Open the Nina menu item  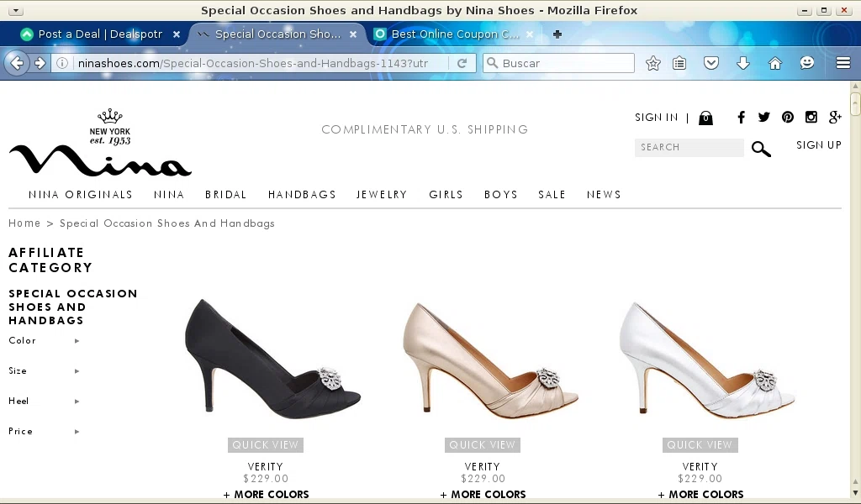click(169, 195)
